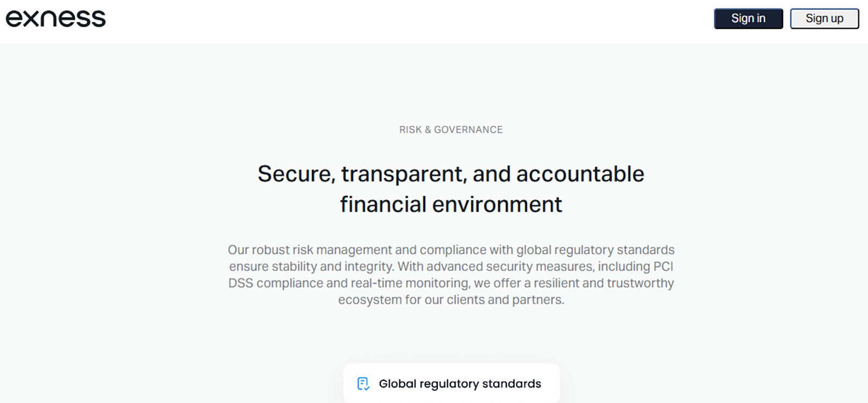Screen dimensions: 868x403
Task: Click the line starting ensure stability and integrity
Action: (x=451, y=267)
